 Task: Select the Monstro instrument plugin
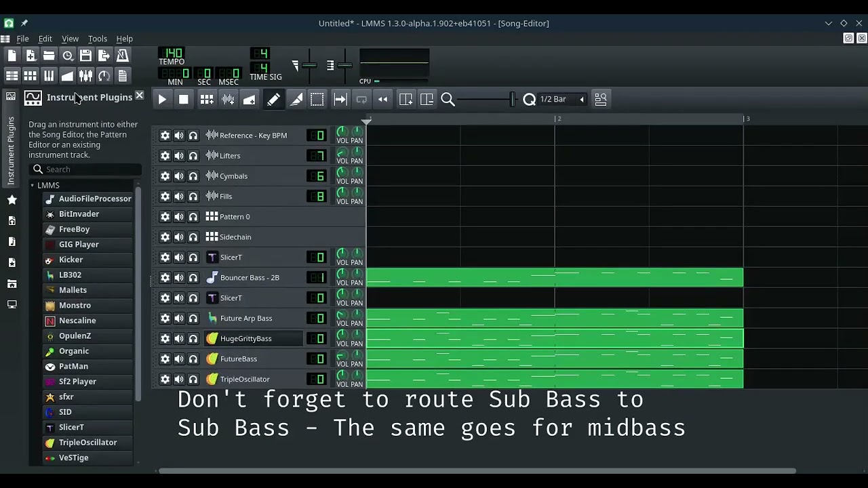click(88, 305)
